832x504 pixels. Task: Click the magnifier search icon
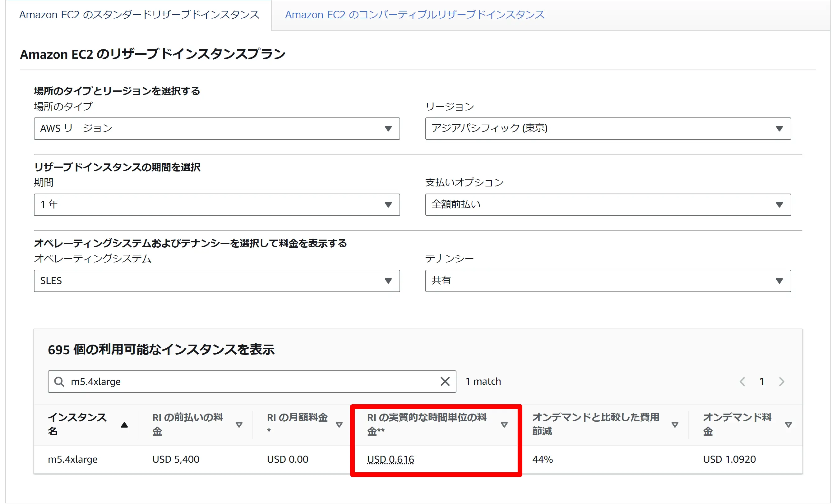pos(59,382)
